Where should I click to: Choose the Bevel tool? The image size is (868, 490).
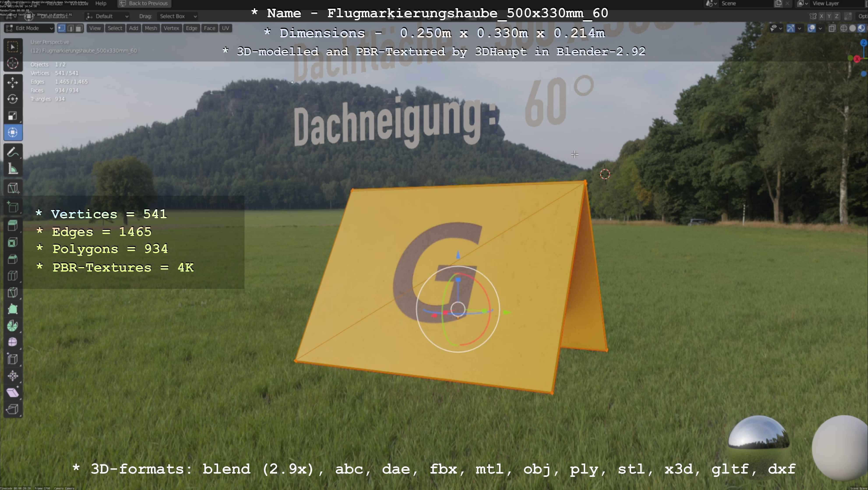point(13,259)
